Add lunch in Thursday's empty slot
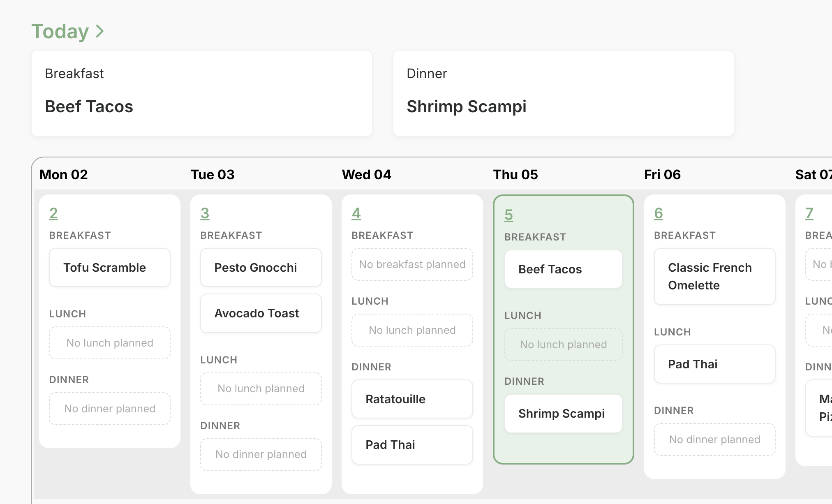The width and height of the screenshot is (832, 504). (x=563, y=344)
